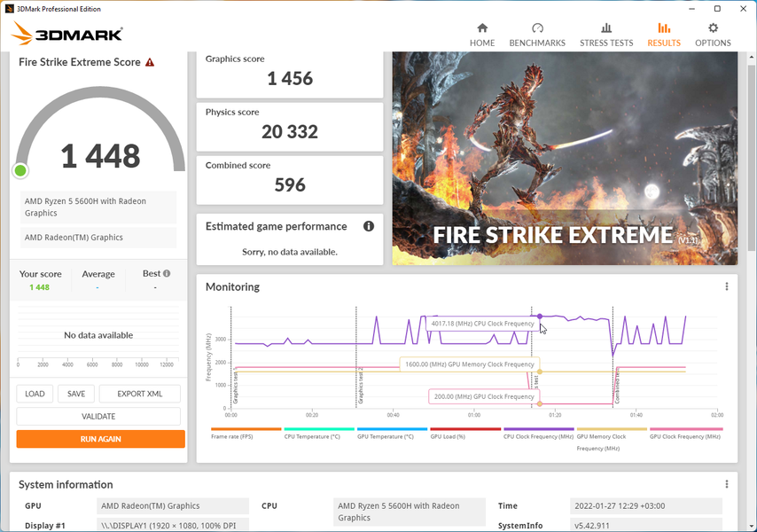This screenshot has height=532, width=757.
Task: Click the warning triangle beside Fire Strike Extreme Score
Action: [150, 62]
